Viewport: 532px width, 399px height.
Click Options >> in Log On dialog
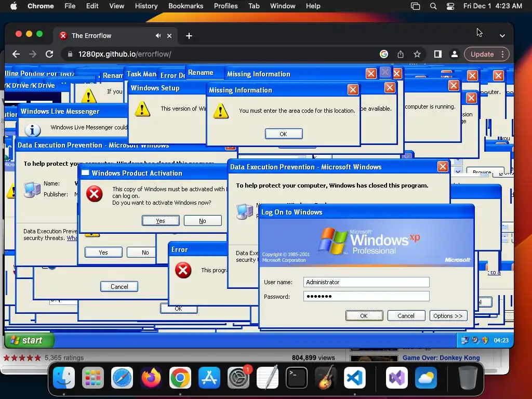[448, 315]
